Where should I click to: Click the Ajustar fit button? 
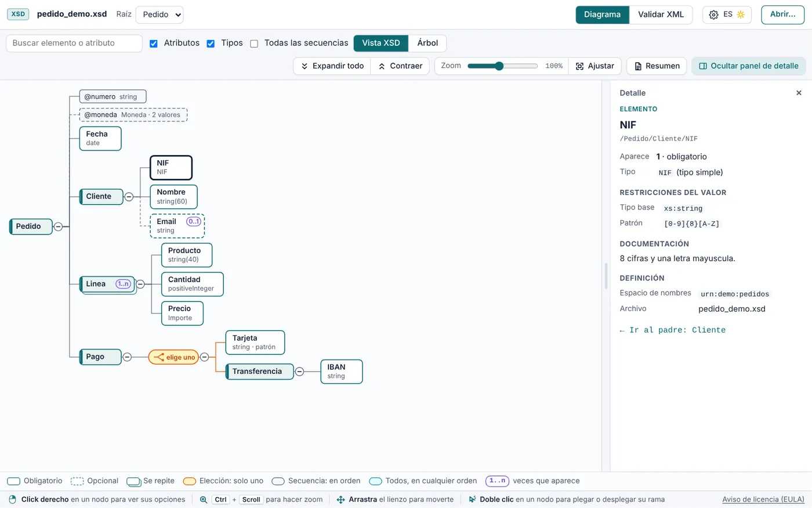[595, 66]
